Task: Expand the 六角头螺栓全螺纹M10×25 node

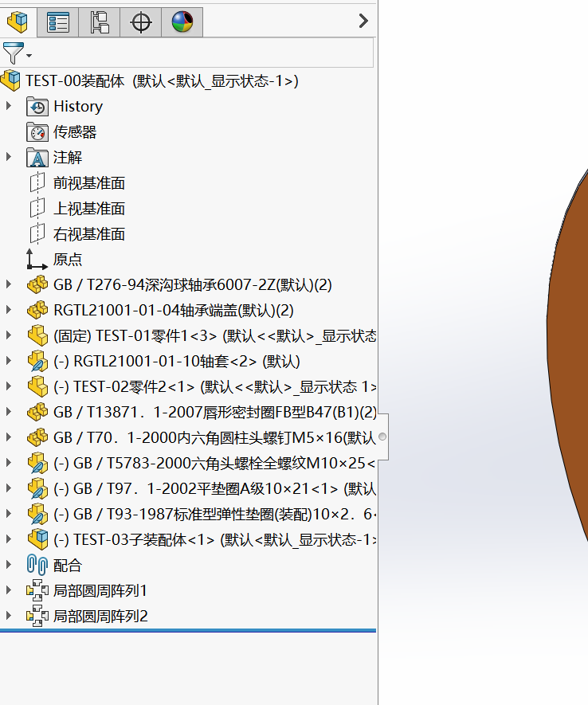Action: tap(9, 462)
